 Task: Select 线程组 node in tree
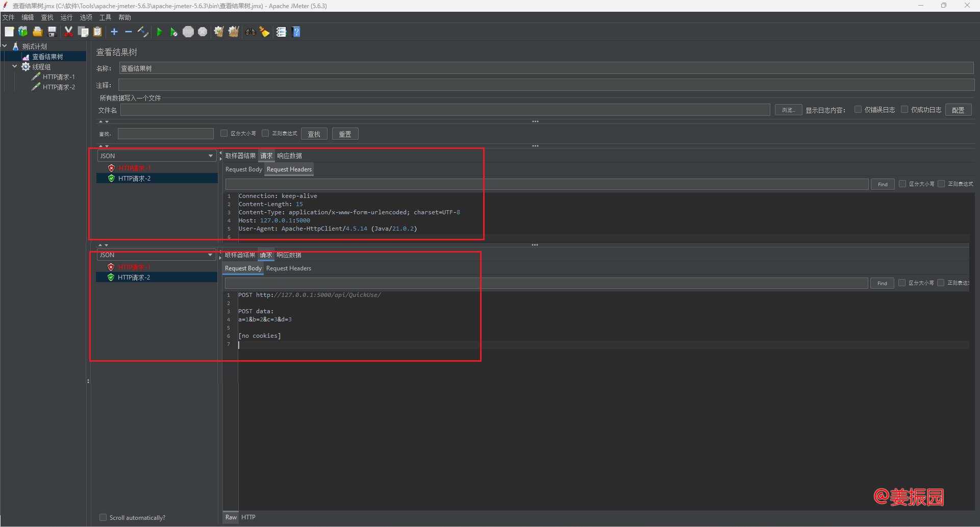(x=41, y=67)
